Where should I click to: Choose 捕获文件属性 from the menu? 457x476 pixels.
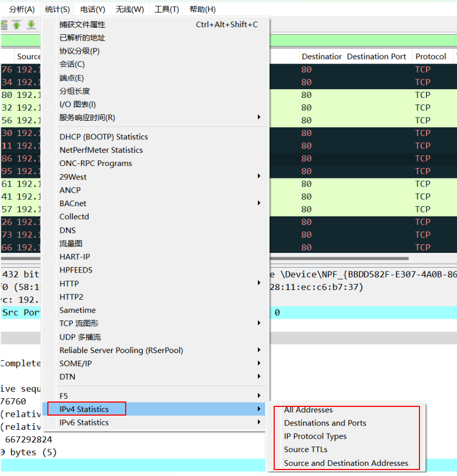[x=156, y=24]
